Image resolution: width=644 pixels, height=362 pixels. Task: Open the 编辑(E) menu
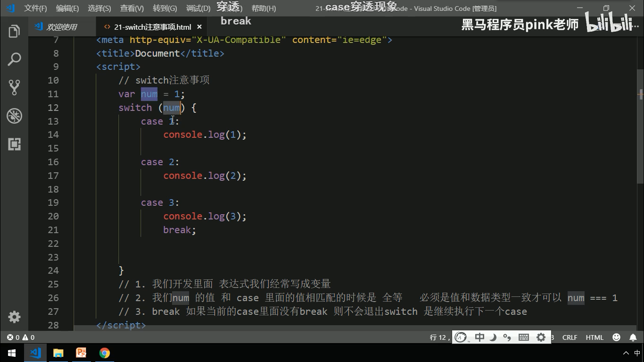point(67,8)
